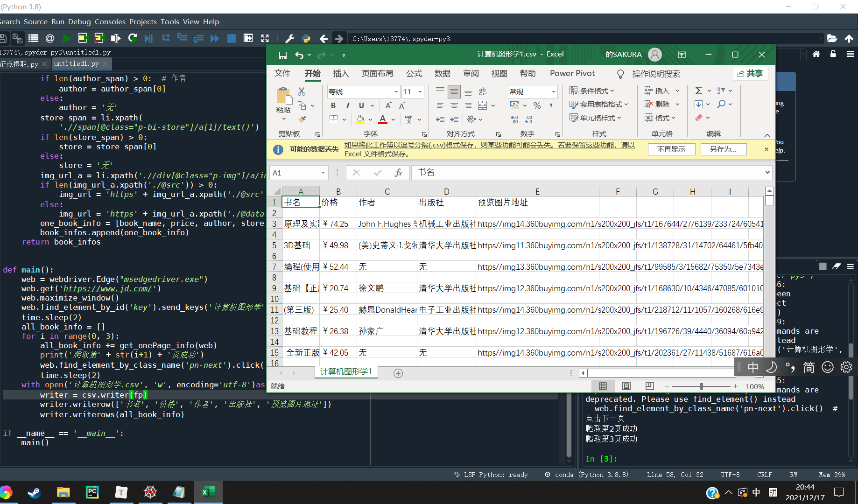The height and width of the screenshot is (504, 858).
Task: Switch to Page Layout view in status bar
Action: (626, 386)
